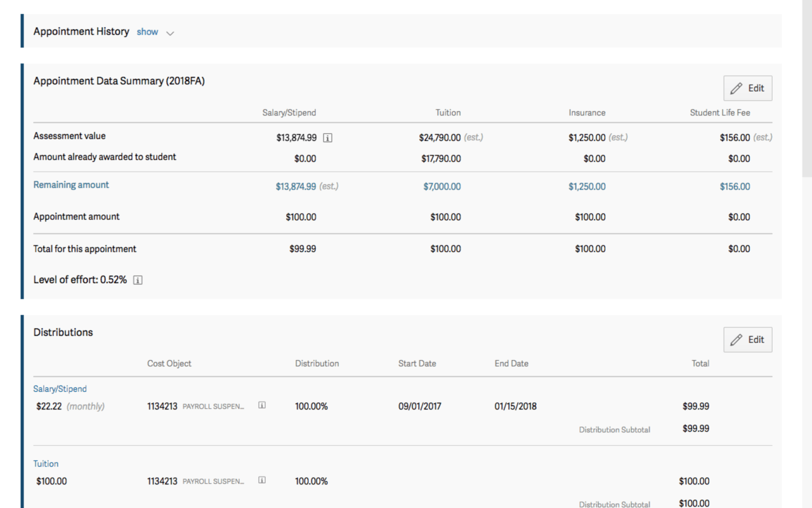Screen dimensions: 812x508
Task: Open the Remaining amount row label link
Action: coord(71,185)
